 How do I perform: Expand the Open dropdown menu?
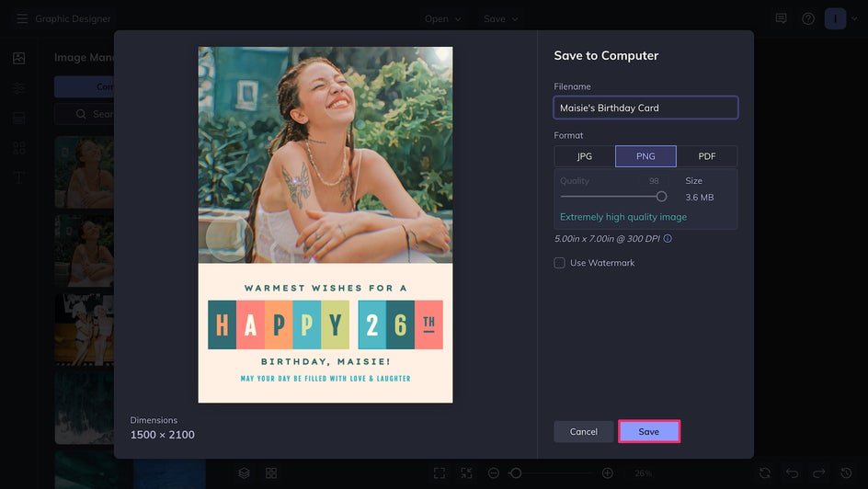443,18
